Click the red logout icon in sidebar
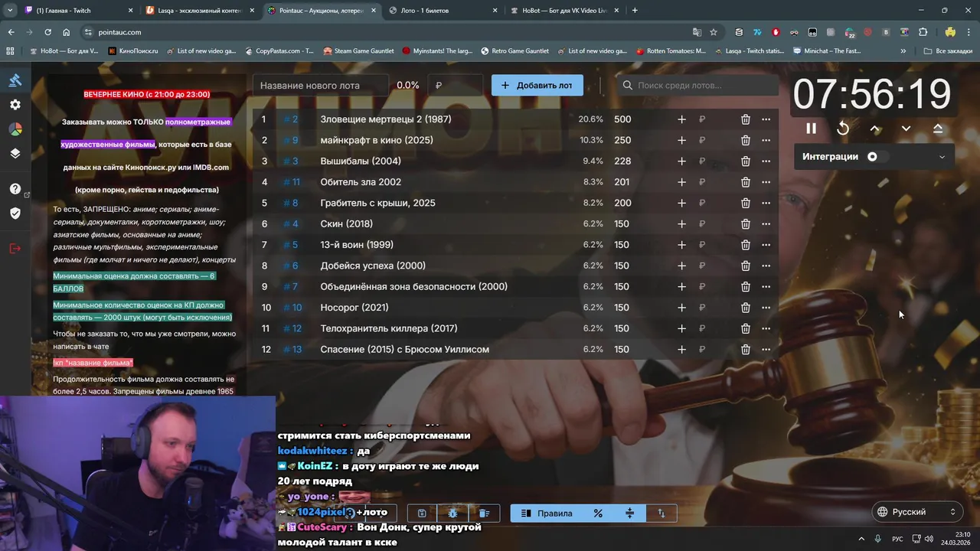 coord(15,248)
